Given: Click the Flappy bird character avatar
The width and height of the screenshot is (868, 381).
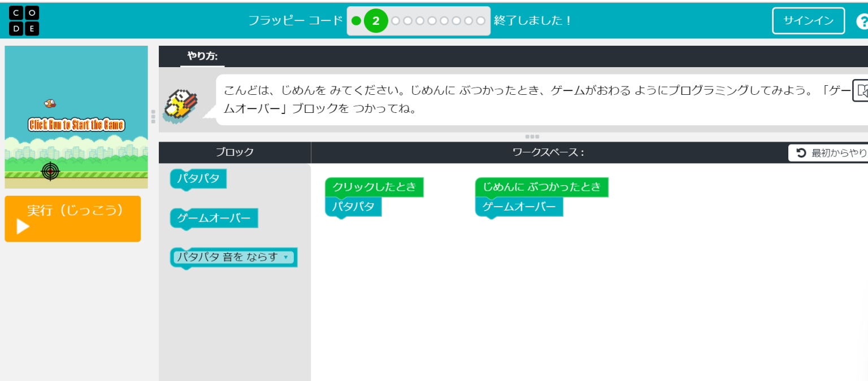Looking at the screenshot, I should click(181, 105).
